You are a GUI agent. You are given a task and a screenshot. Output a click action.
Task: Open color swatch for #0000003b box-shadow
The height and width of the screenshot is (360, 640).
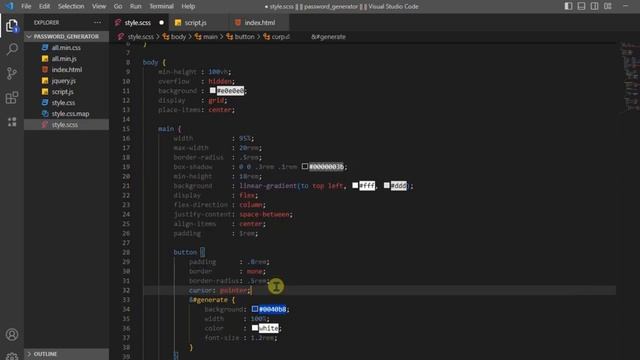[x=304, y=167]
